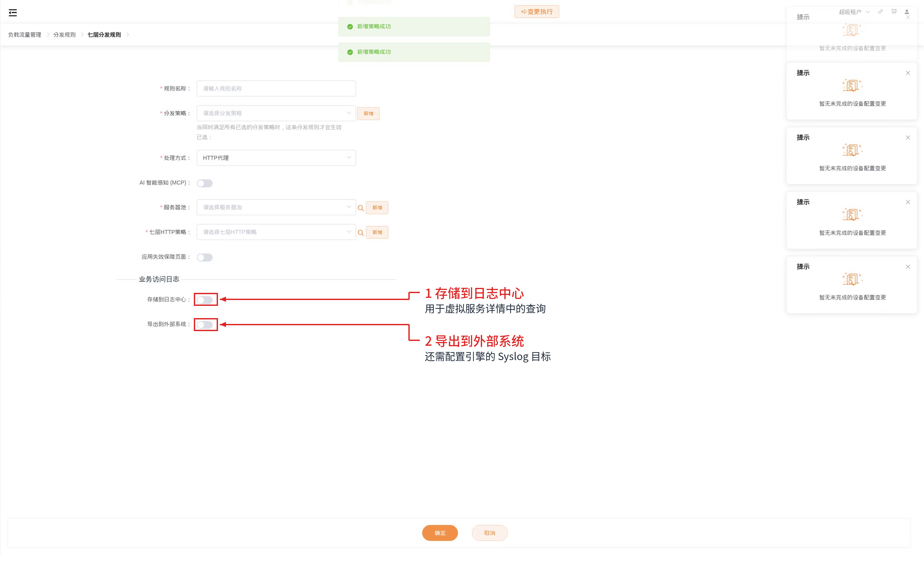This screenshot has width=924, height=574.
Task: Click the 已选： label under 分发策略
Action: (x=204, y=137)
